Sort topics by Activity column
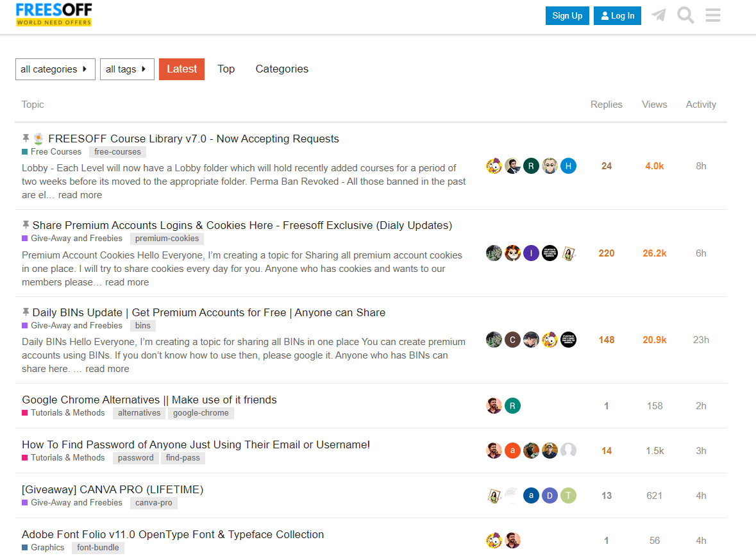Viewport: 756px width, 558px height. (701, 105)
